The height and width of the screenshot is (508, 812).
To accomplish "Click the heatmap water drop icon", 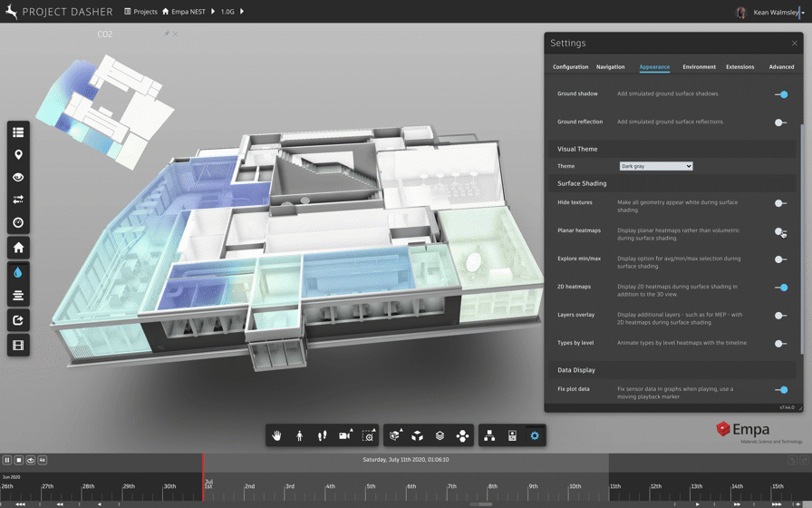I will pyautogui.click(x=18, y=272).
